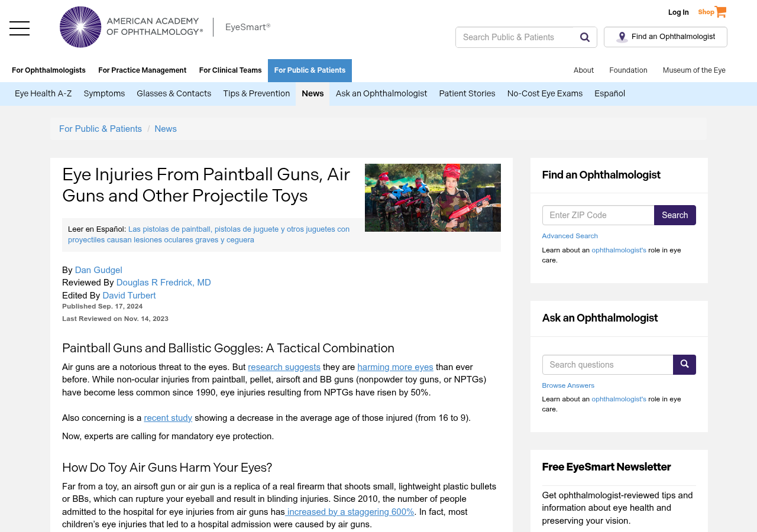The width and height of the screenshot is (757, 532).
Task: Open ophthalmologist's link under Browse Answers
Action: pos(619,399)
